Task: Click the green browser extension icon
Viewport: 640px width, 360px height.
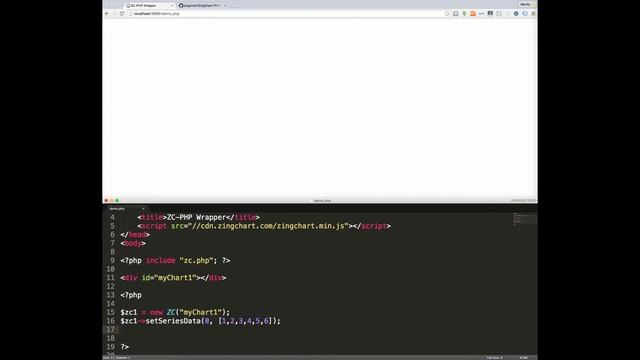Action: (464, 13)
